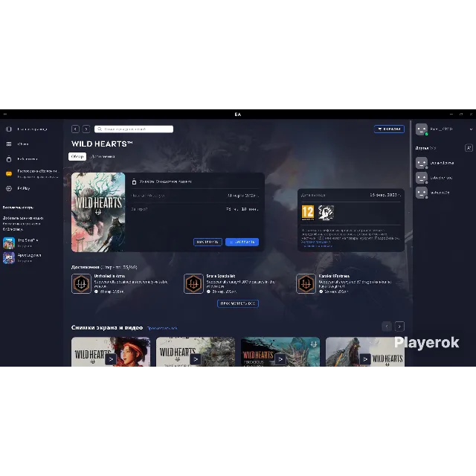Open the Apex Legends icon in sidebar
Image resolution: width=476 pixels, height=476 pixels.
pyautogui.click(x=9, y=258)
